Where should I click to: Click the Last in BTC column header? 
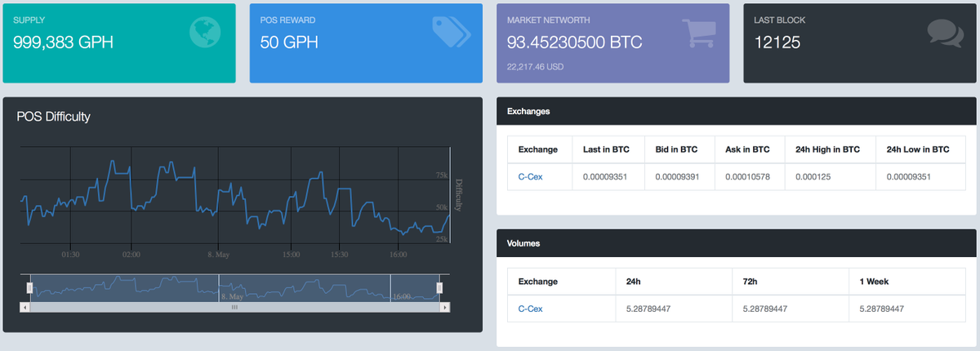(606, 149)
